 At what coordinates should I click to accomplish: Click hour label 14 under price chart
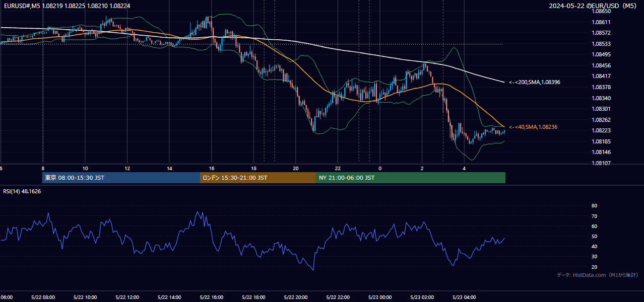pyautogui.click(x=169, y=168)
